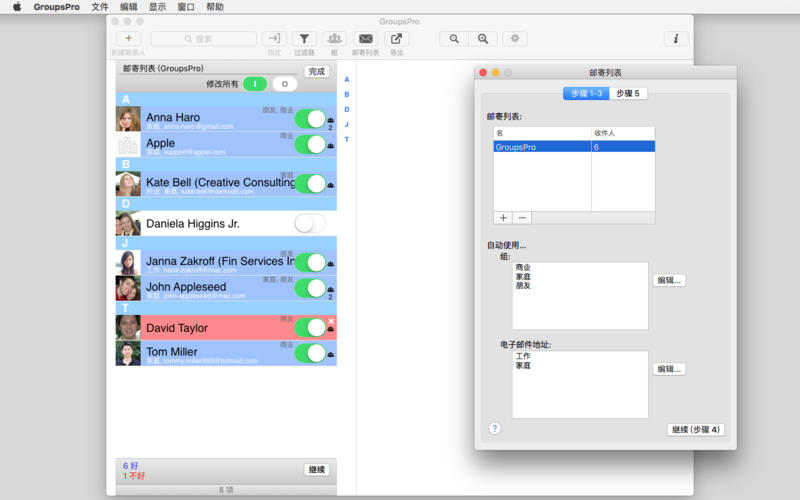The image size is (800, 500).
Task: Click Daniela Higgins Jr. contact photo
Action: click(x=128, y=223)
